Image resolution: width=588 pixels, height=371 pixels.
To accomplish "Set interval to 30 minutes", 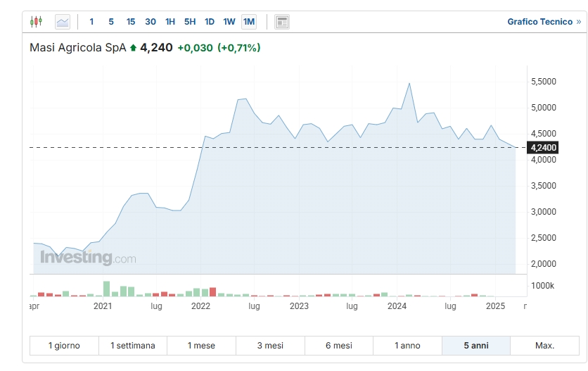I will pos(151,22).
